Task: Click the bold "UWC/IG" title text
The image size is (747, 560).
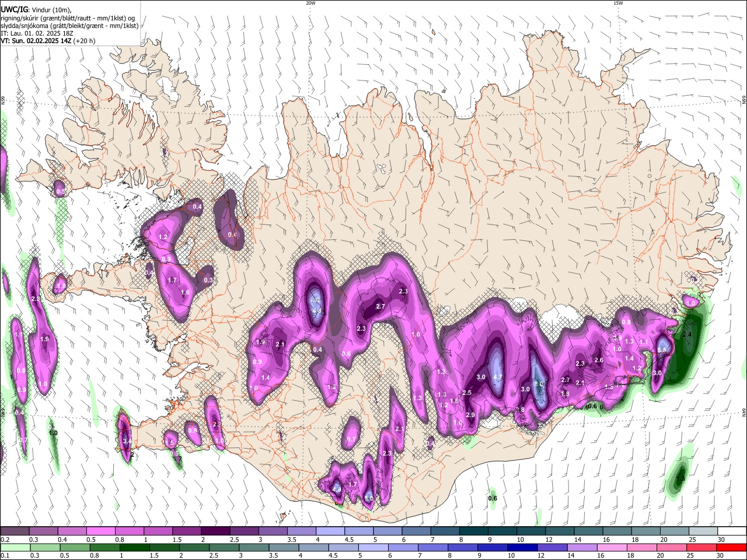Action: [14, 10]
